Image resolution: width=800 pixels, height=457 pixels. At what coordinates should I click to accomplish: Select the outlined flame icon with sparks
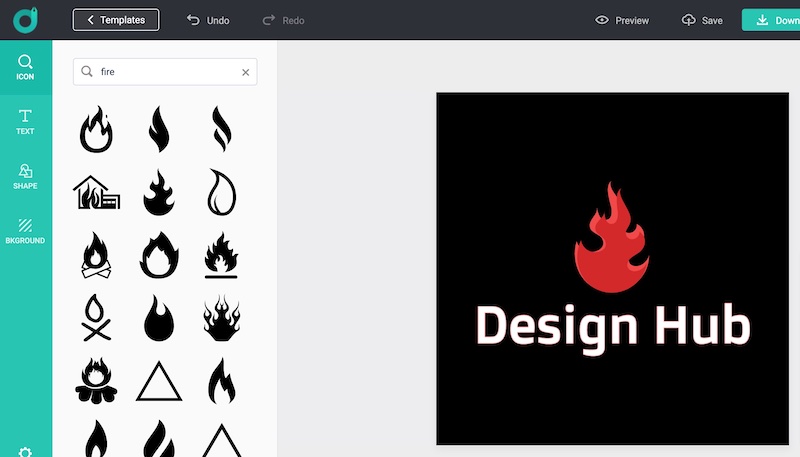coord(96,129)
